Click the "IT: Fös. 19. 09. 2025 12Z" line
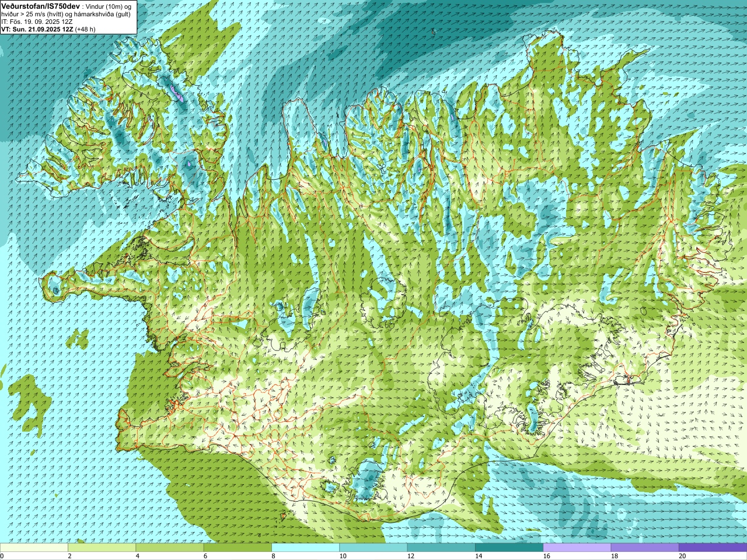The image size is (747, 560). (x=37, y=22)
